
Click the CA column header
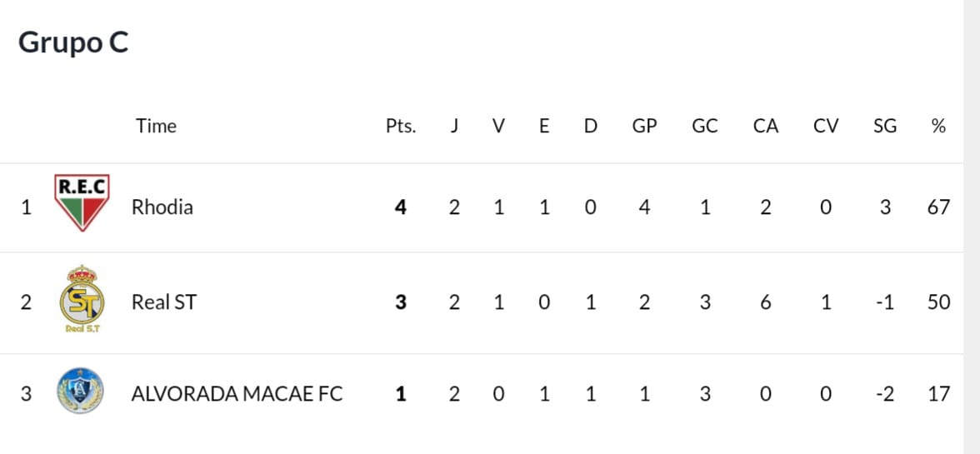pos(765,126)
